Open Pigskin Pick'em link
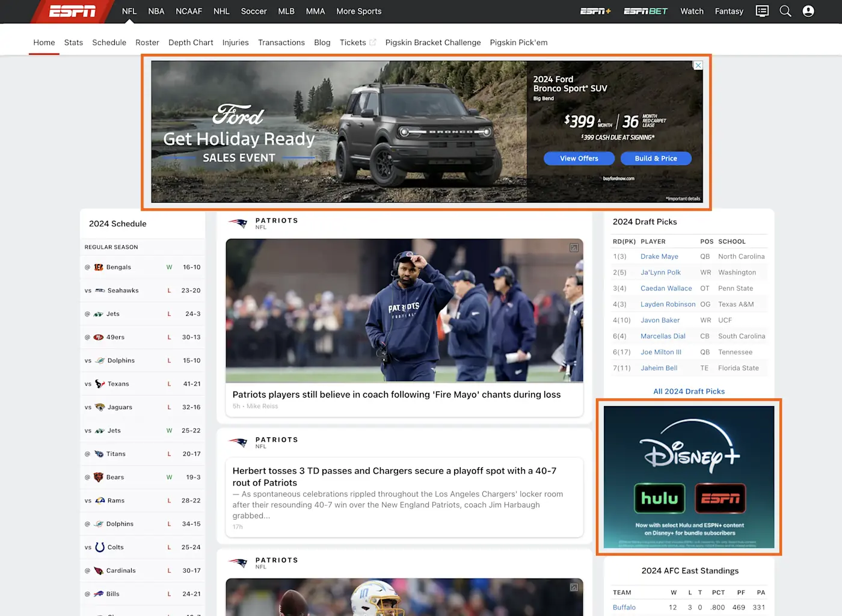 point(518,42)
